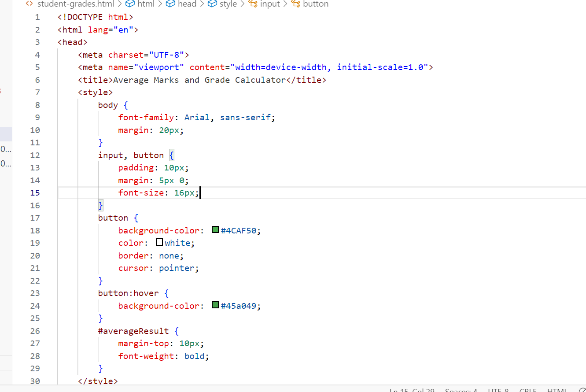Select line number 15 in the gutter

pyautogui.click(x=35, y=192)
